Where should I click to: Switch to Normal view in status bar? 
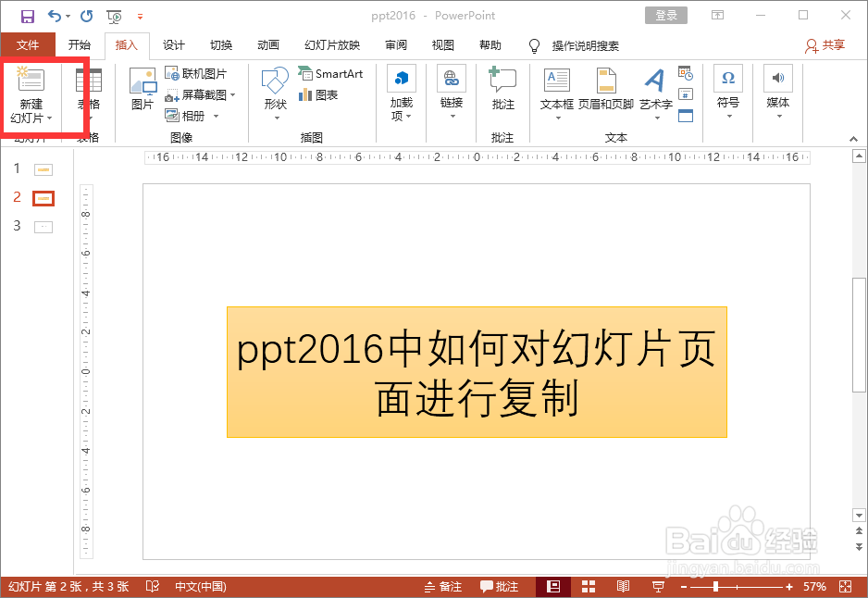[553, 586]
